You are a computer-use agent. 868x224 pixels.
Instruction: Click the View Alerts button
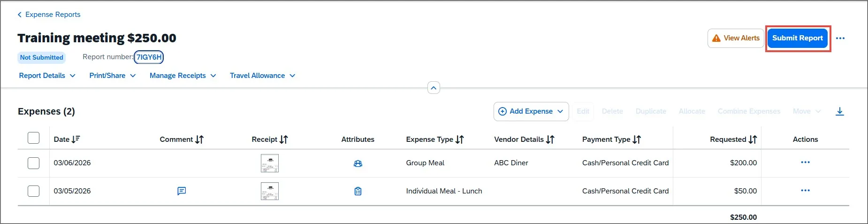pyautogui.click(x=736, y=38)
